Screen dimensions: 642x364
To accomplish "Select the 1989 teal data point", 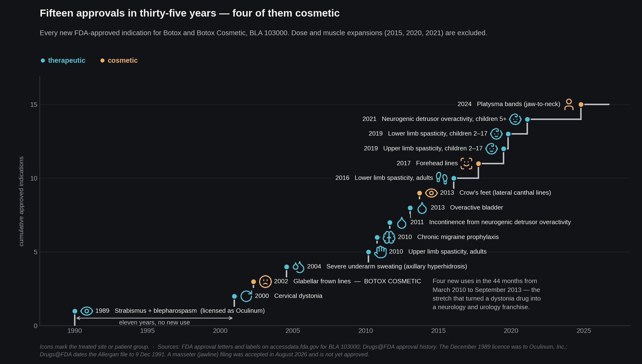I will pos(75,311).
